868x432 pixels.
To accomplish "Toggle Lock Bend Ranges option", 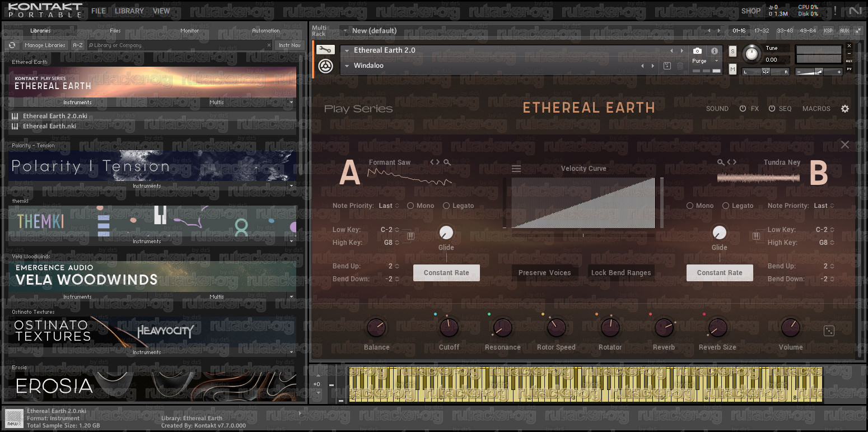I will (x=621, y=273).
